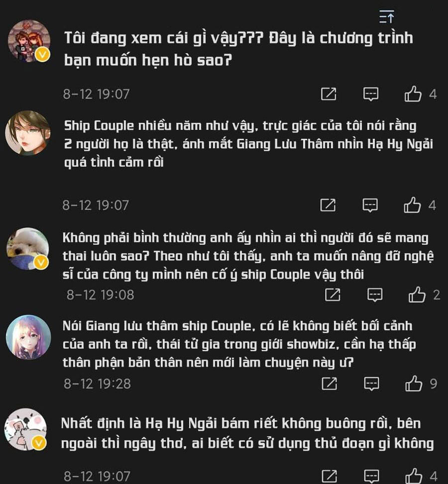The height and width of the screenshot is (484, 448).
Task: Like the 'Nhất định là Hạ Hy Ngải' comment
Action: [413, 476]
